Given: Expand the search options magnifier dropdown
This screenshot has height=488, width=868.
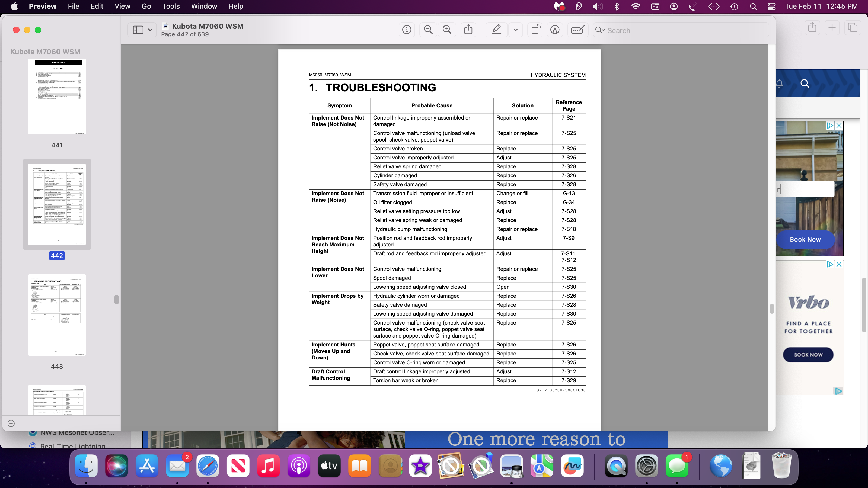Looking at the screenshot, I should tap(600, 30).
